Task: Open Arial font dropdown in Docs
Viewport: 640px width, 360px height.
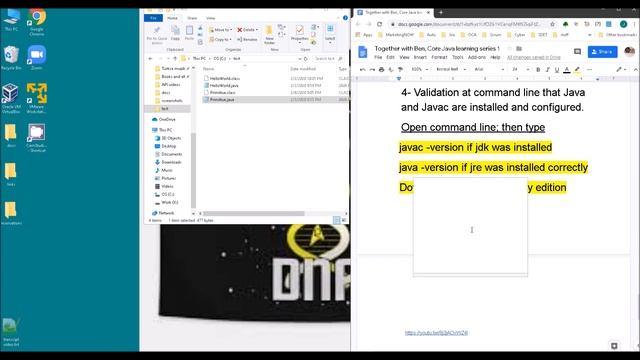Action: pyautogui.click(x=489, y=70)
